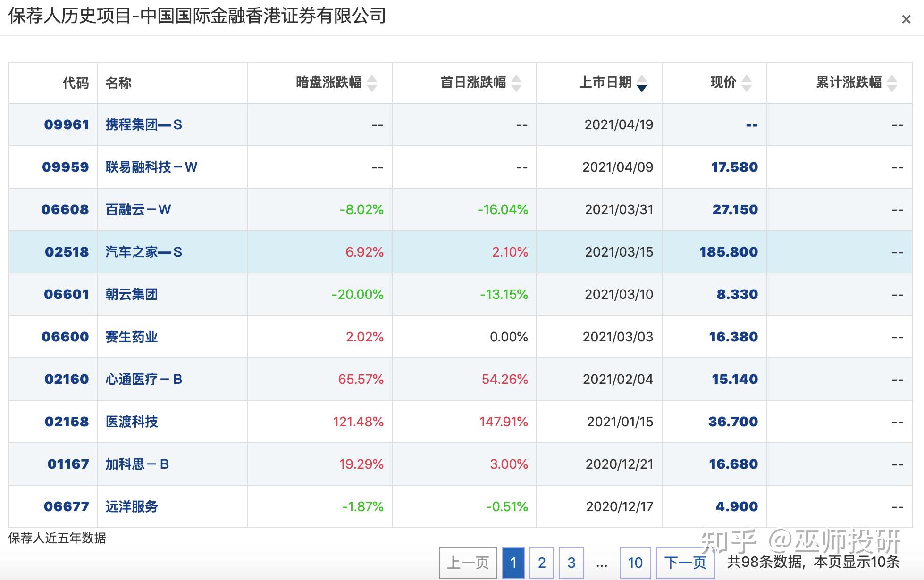The image size is (924, 580).
Task: Open stock code 09959
Action: point(66,167)
